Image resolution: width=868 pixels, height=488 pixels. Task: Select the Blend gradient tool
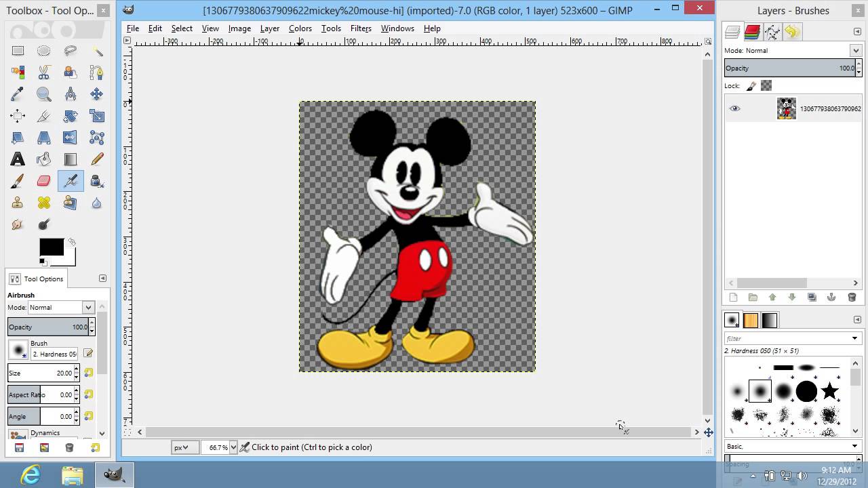[x=70, y=159]
